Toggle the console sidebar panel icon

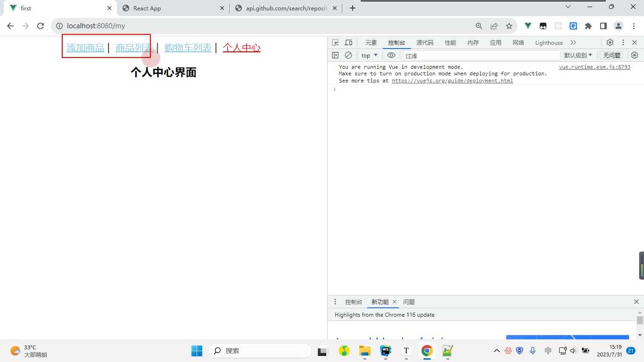[x=335, y=55]
